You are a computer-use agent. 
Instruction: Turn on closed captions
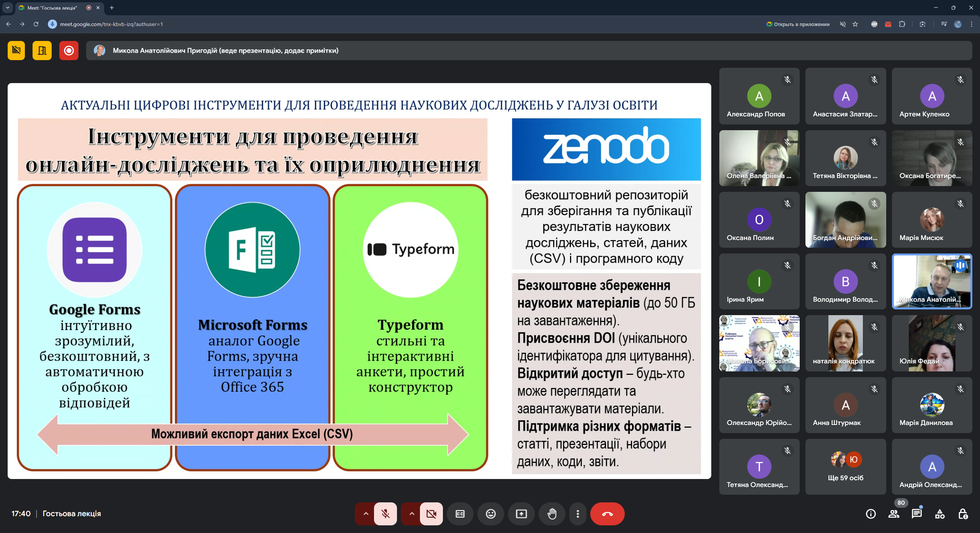click(x=460, y=514)
